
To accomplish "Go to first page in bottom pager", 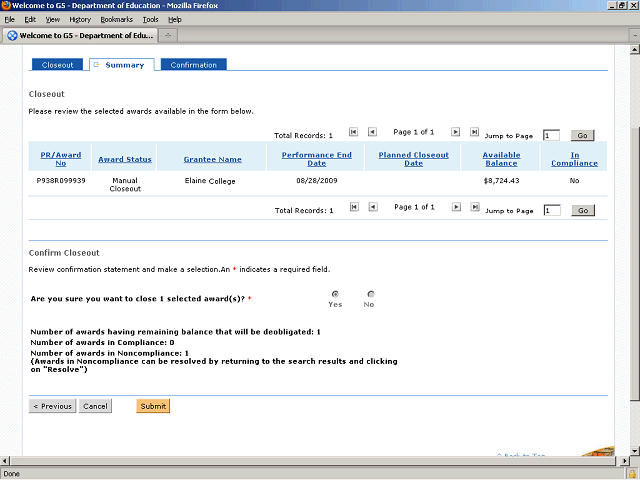I will click(x=354, y=207).
